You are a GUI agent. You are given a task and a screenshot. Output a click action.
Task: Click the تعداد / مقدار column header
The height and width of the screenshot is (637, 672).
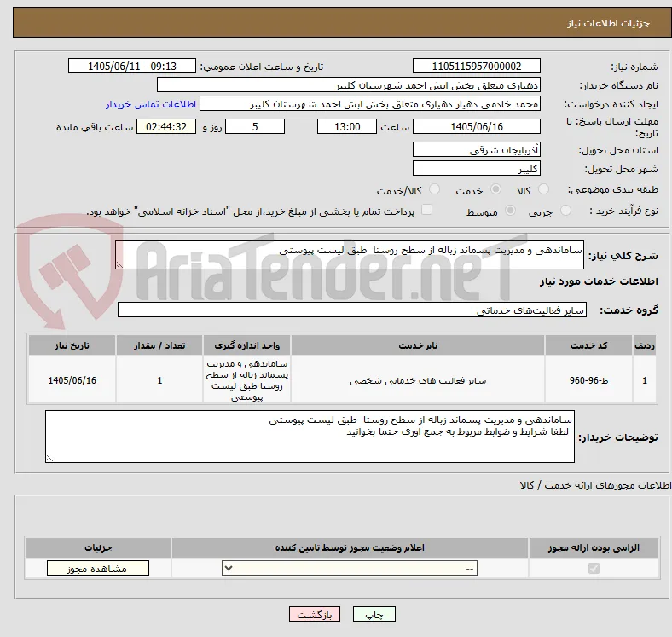159,345
